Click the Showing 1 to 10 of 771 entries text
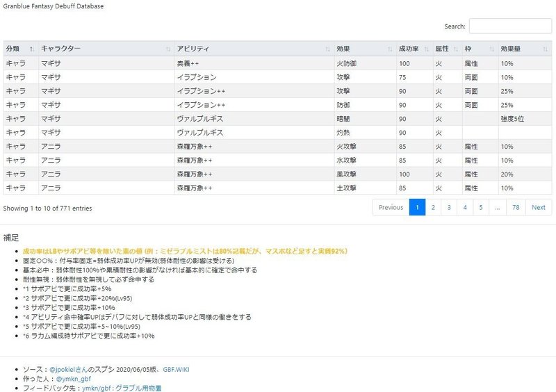This screenshot has height=392, width=556. click(47, 209)
